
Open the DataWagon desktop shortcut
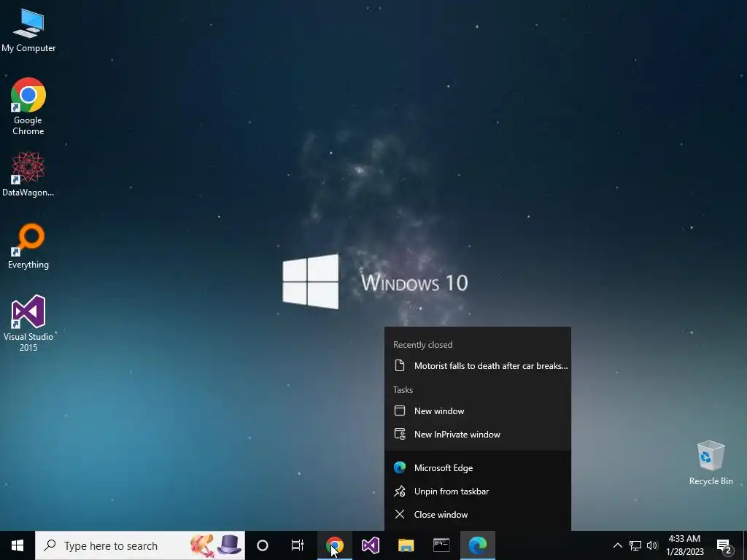(x=28, y=174)
